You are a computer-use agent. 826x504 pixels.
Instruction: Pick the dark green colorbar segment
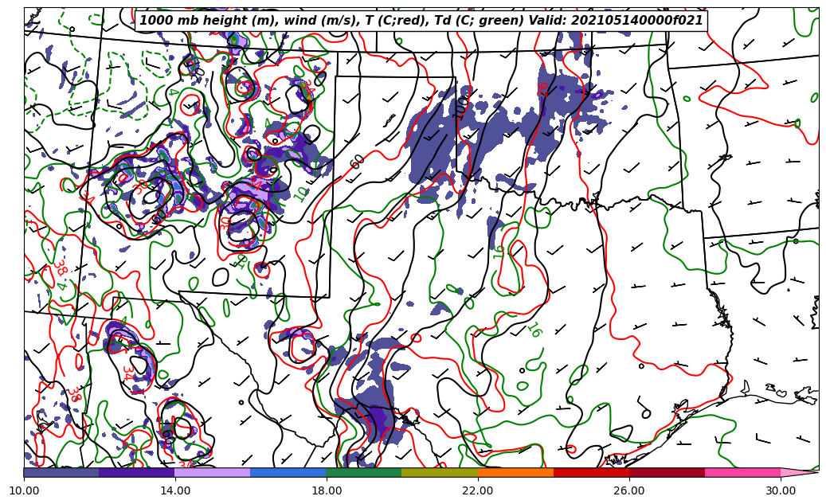click(364, 472)
